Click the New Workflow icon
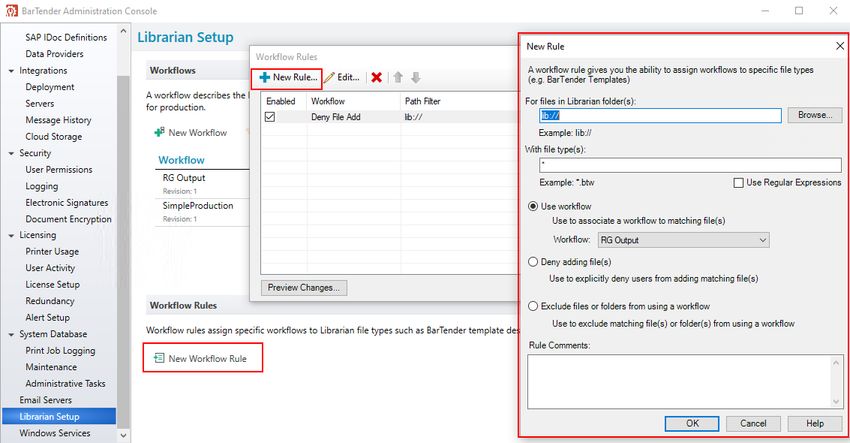 pyautogui.click(x=159, y=132)
